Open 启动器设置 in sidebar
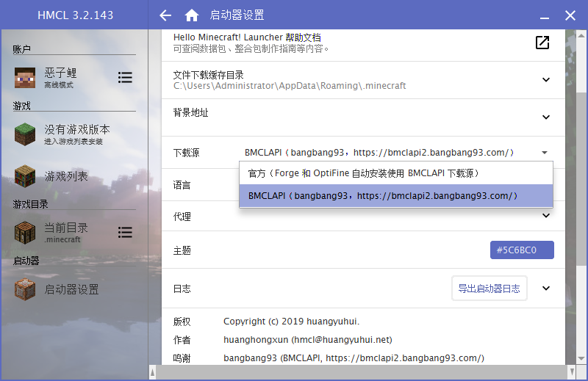Viewport: 588px width, 381px height. pyautogui.click(x=75, y=289)
